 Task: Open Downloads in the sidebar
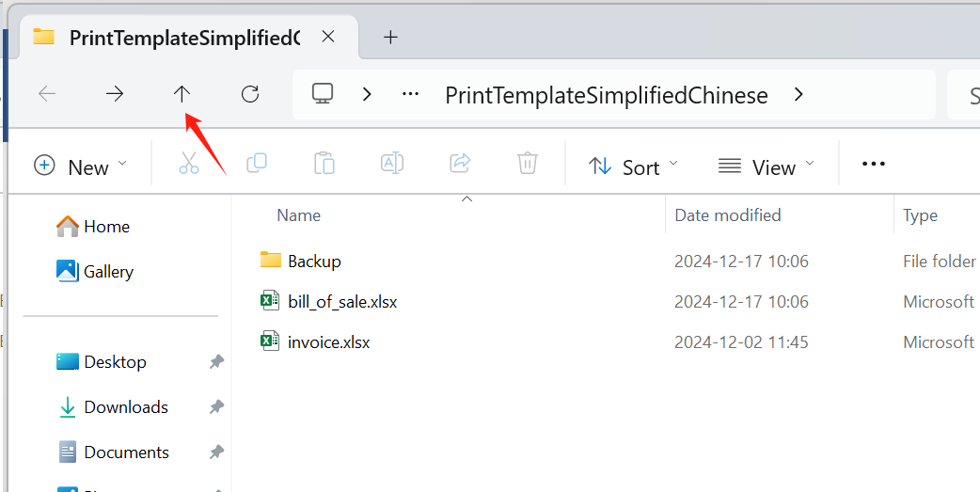(125, 407)
